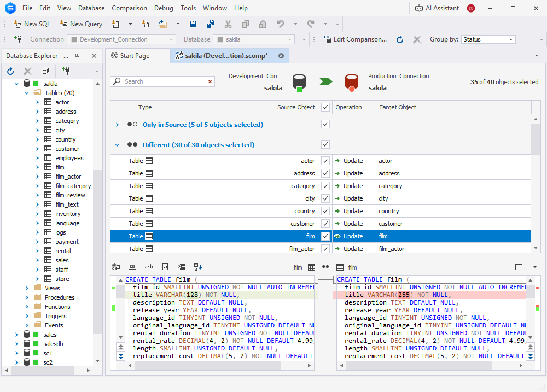Click the New SQL toolbar button
This screenshot has width=547, height=392.
point(32,24)
